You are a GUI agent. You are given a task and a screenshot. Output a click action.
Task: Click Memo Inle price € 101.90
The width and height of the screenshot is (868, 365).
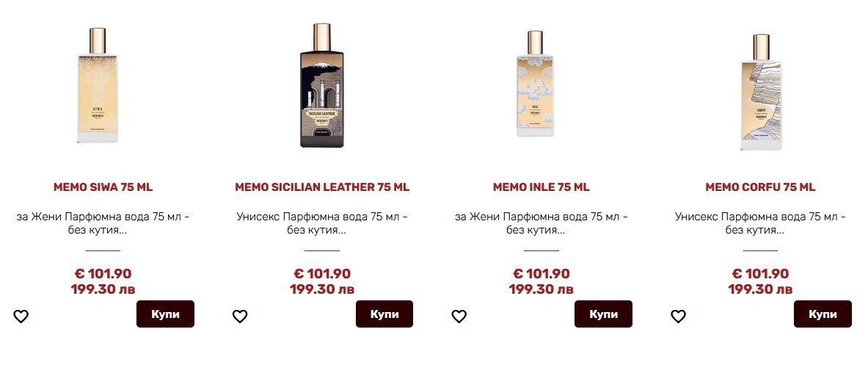541,274
